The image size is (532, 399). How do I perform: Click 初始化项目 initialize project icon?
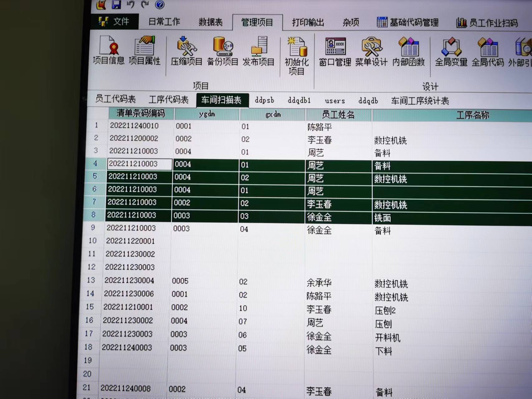tap(297, 56)
